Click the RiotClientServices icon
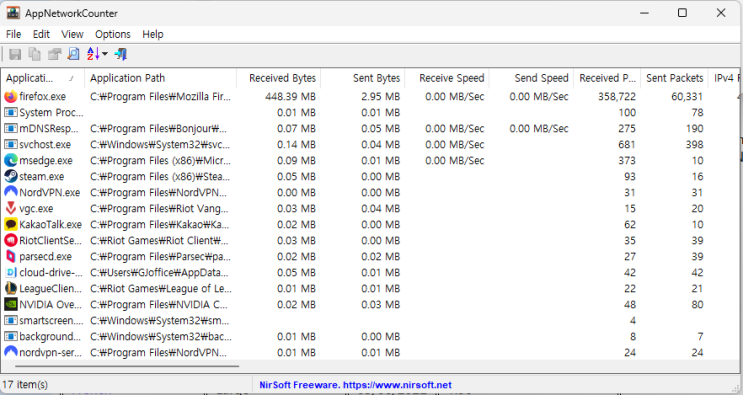 coord(11,241)
